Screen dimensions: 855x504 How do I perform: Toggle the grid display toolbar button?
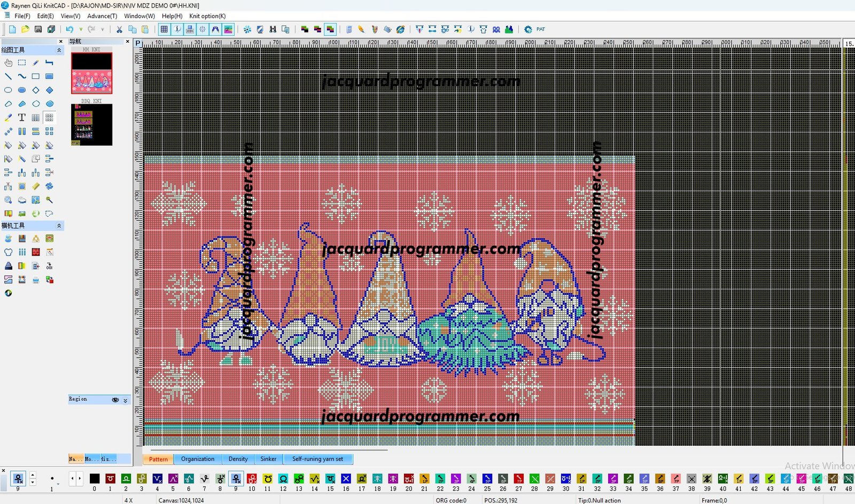pyautogui.click(x=164, y=29)
